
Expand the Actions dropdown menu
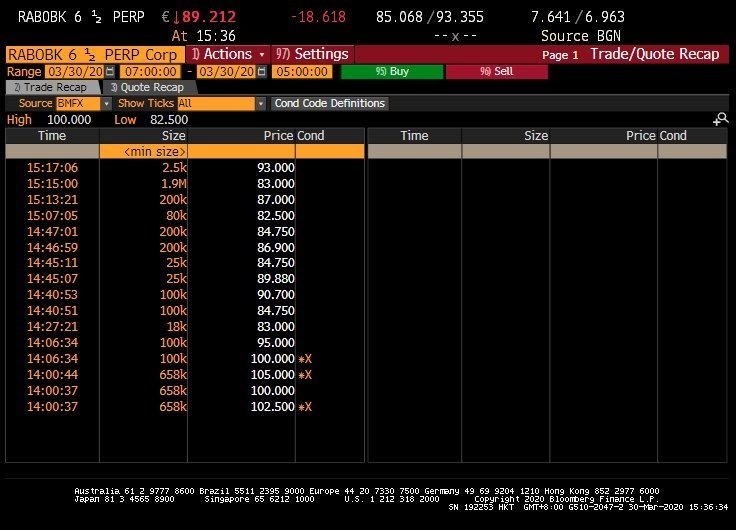pyautogui.click(x=228, y=54)
